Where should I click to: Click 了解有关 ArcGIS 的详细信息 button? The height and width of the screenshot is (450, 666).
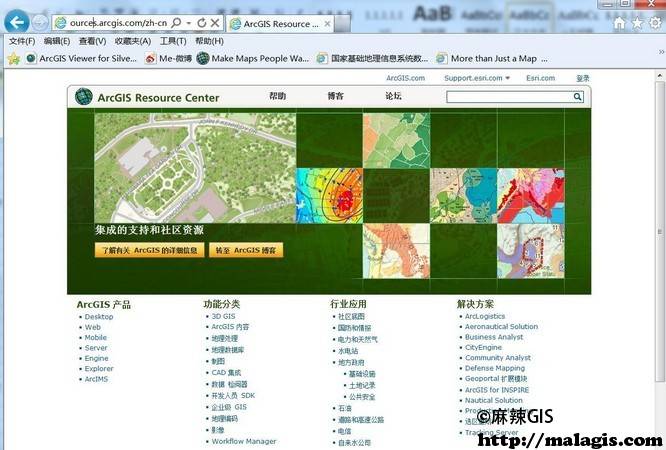(x=149, y=250)
